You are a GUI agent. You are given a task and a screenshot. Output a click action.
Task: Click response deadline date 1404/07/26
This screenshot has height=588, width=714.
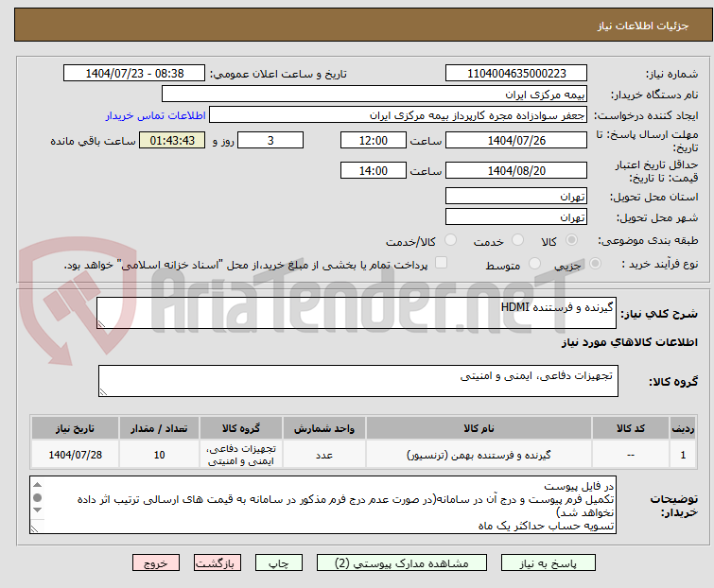pyautogui.click(x=516, y=140)
